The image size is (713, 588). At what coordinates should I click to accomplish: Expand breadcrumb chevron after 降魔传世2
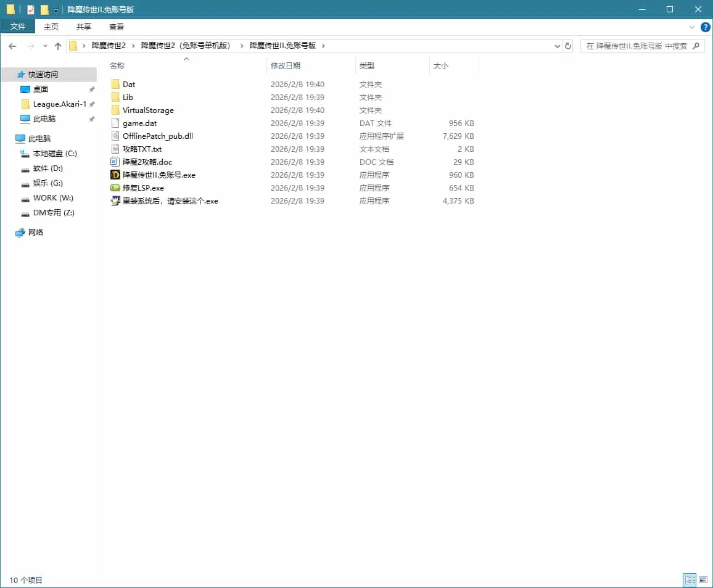click(133, 46)
